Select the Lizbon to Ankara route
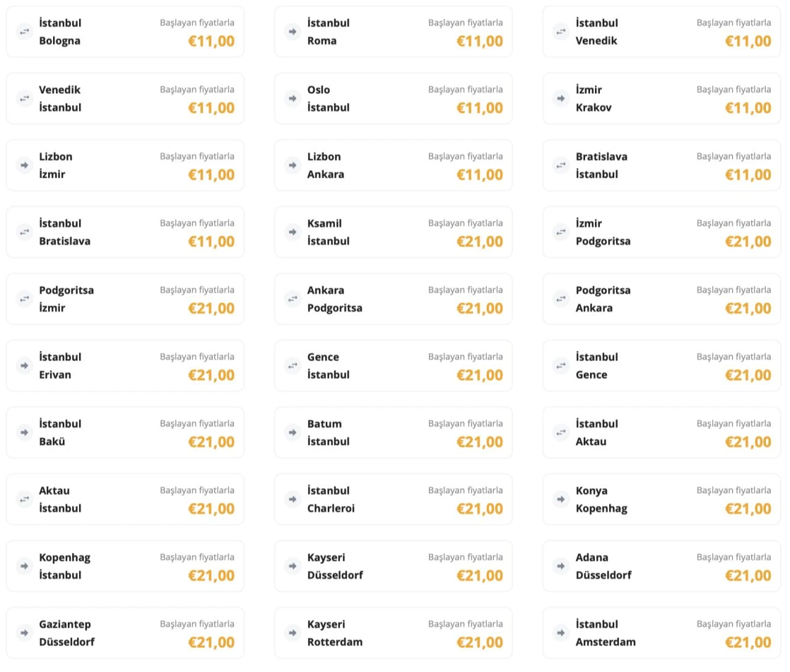This screenshot has height=672, width=790. 393,165
